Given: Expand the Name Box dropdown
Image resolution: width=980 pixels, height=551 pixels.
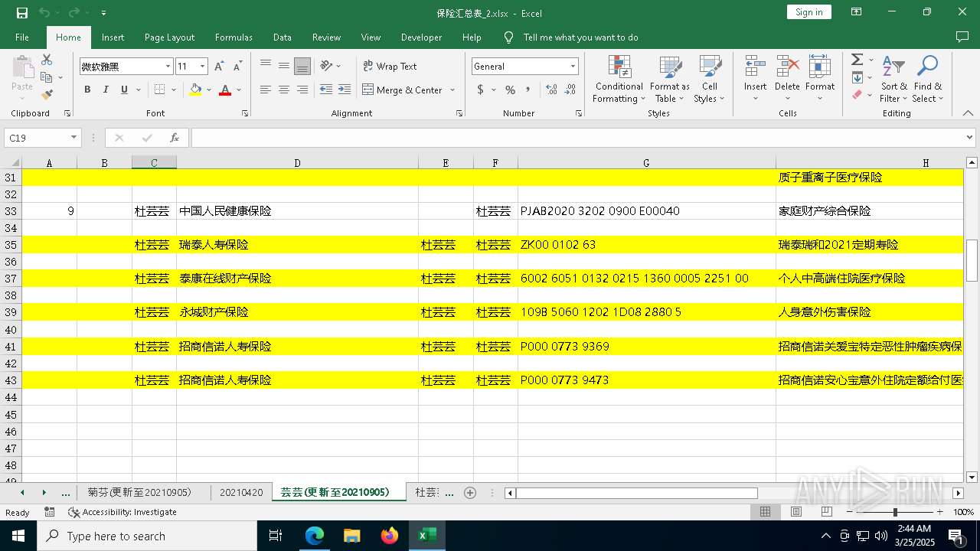Looking at the screenshot, I should [x=74, y=138].
